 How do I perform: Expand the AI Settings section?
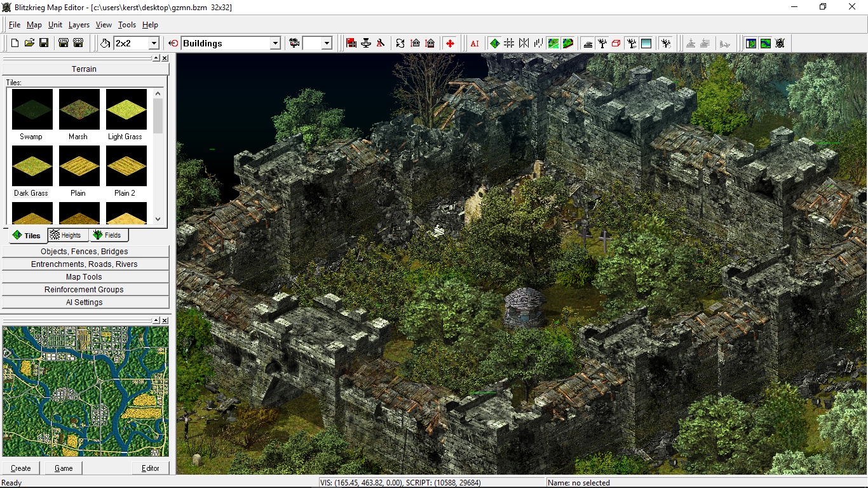click(85, 302)
